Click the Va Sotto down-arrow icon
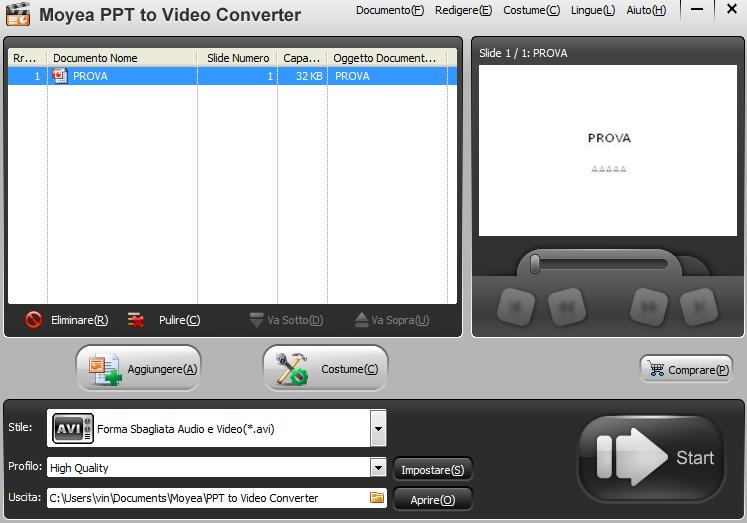The height and width of the screenshot is (523, 747). (256, 320)
